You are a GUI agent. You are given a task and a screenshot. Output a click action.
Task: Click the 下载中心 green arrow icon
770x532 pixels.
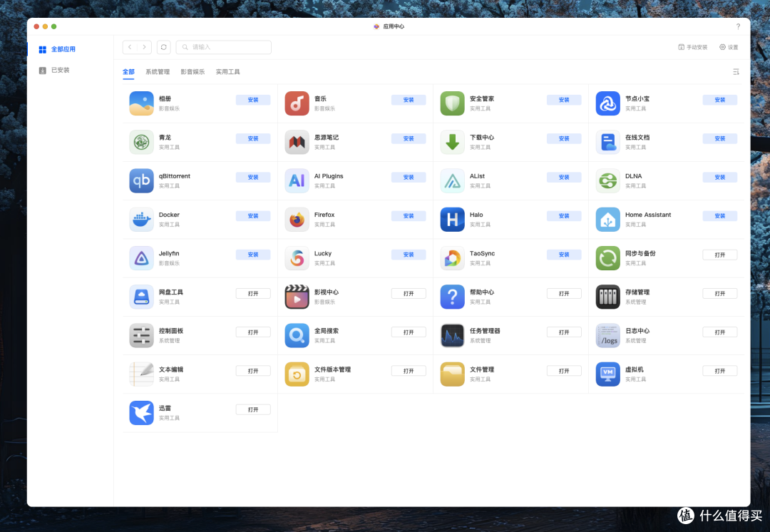coord(452,142)
